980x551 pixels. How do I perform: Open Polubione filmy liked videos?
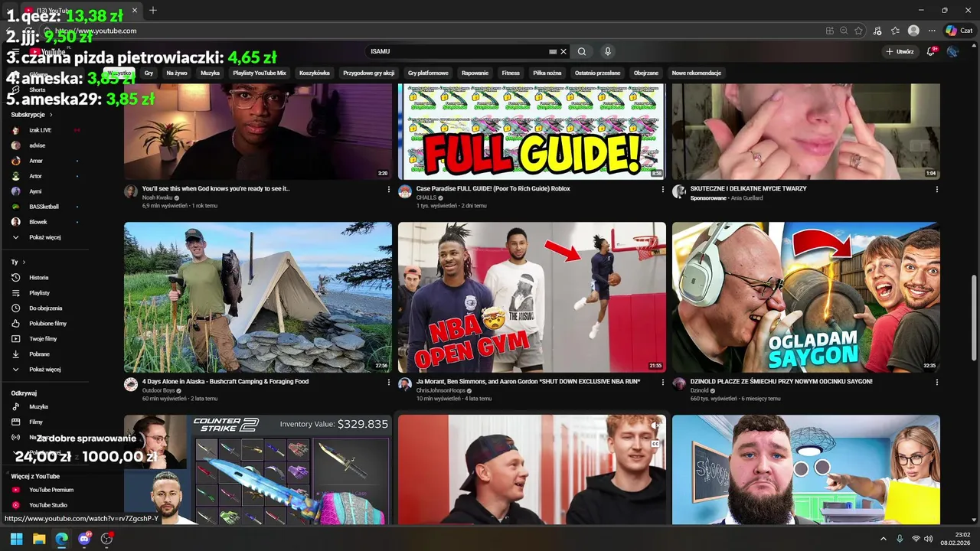[47, 324]
